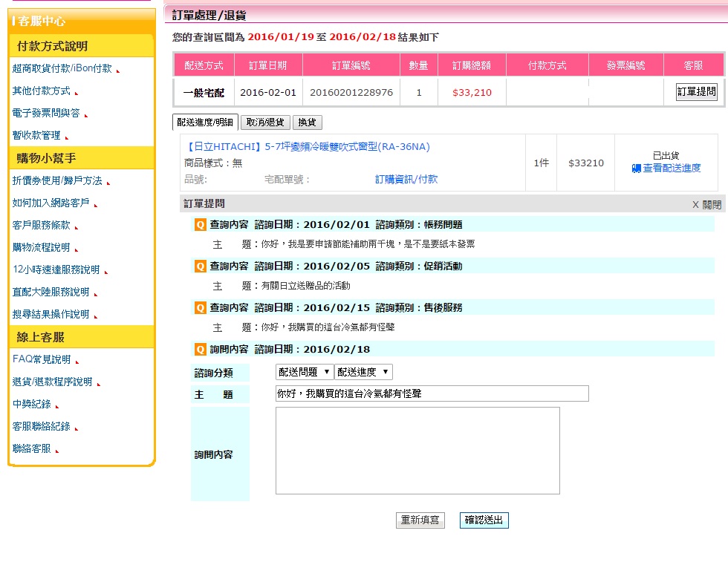The image size is (728, 562).
Task: Open 客戶服務條款 link
Action: coord(42,226)
